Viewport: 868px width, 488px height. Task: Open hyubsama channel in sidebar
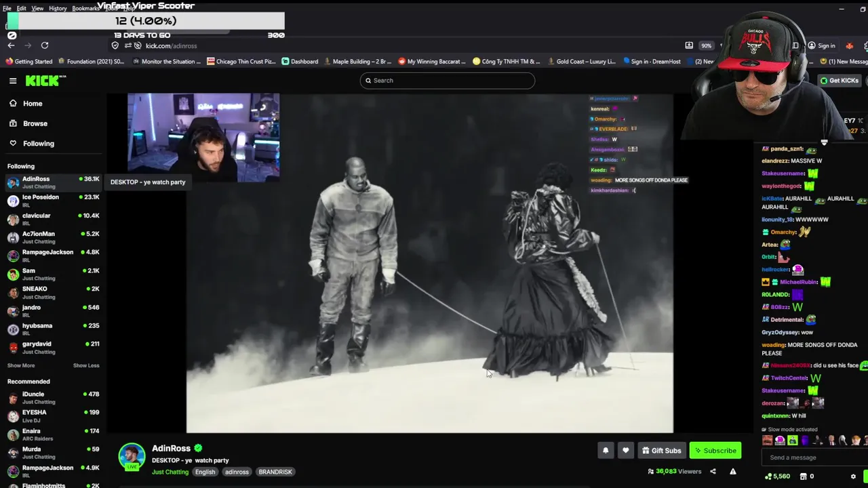point(53,329)
